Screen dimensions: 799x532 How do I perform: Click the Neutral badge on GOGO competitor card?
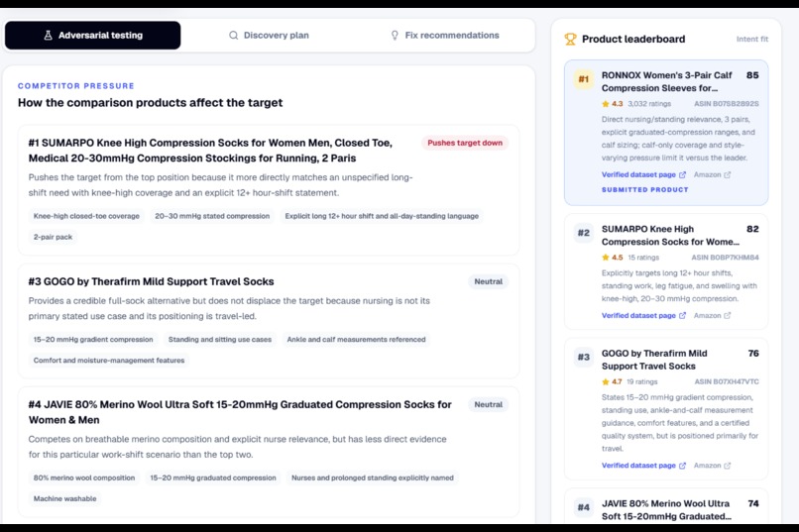click(x=488, y=281)
